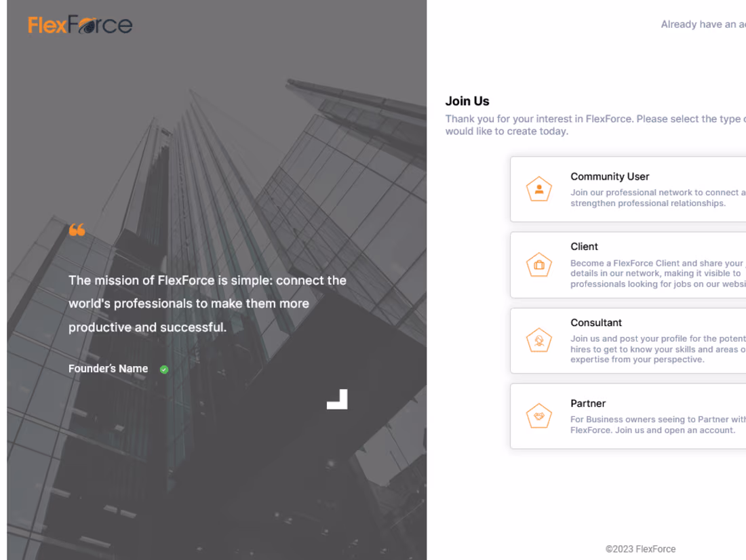
Task: Select the Community User account type
Action: [x=631, y=189]
